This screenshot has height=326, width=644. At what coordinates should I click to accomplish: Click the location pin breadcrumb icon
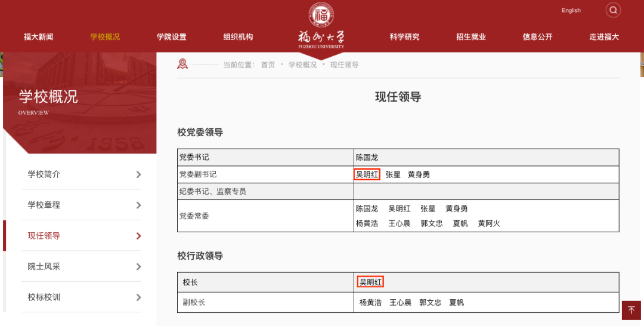[x=182, y=64]
